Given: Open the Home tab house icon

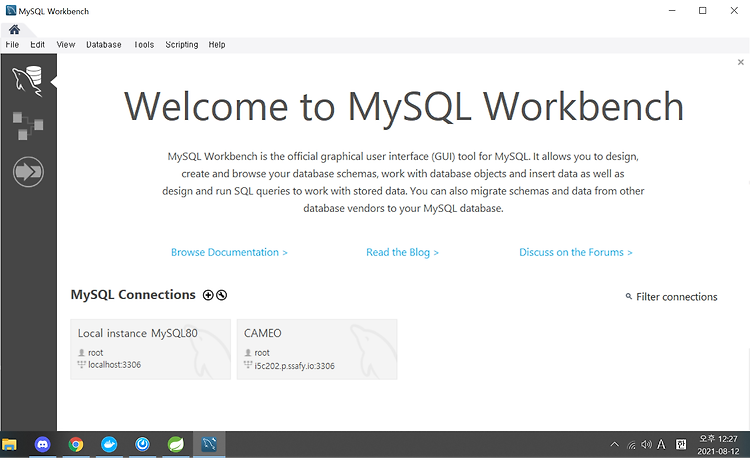Looking at the screenshot, I should point(14,30).
